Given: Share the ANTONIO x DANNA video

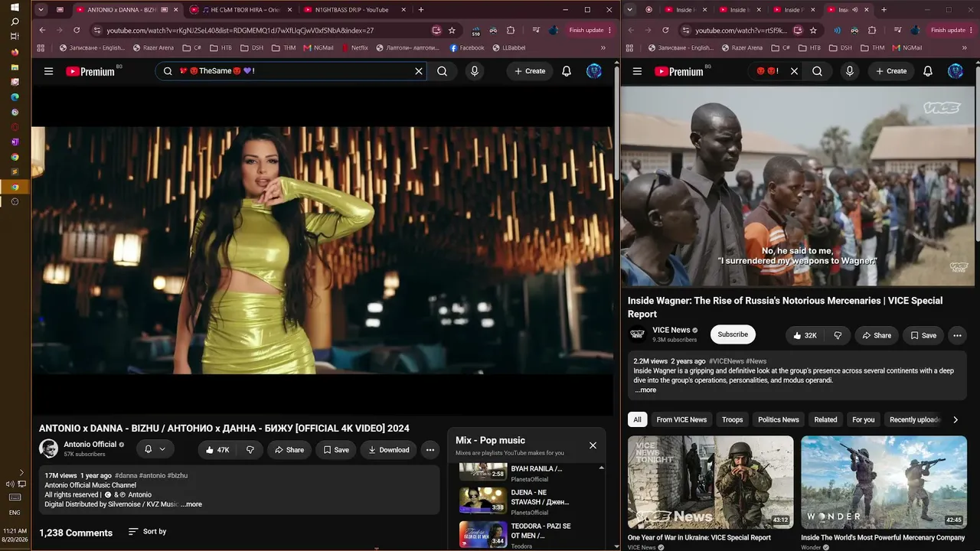Looking at the screenshot, I should point(289,450).
